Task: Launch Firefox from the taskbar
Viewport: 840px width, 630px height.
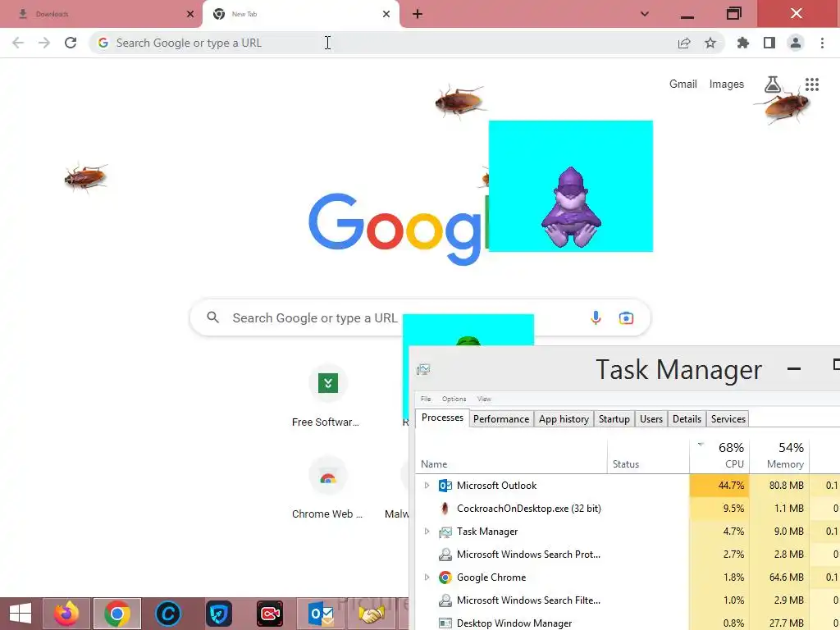Action: click(66, 614)
